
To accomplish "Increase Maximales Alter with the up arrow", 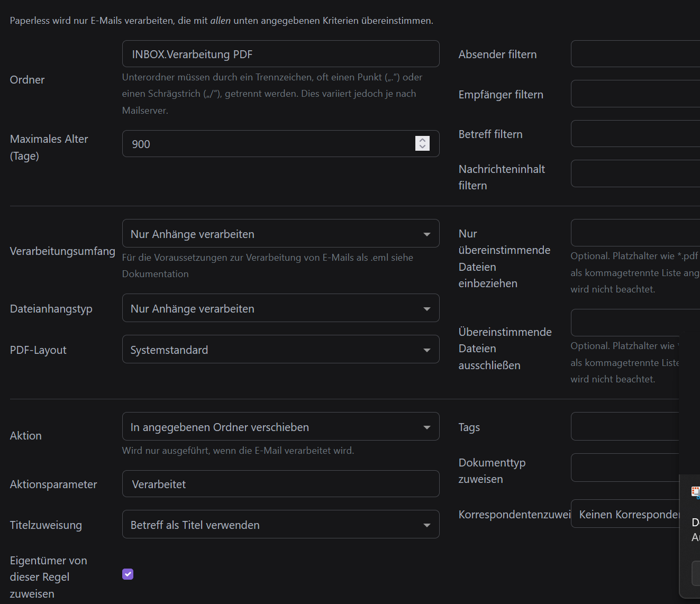I will point(422,140).
